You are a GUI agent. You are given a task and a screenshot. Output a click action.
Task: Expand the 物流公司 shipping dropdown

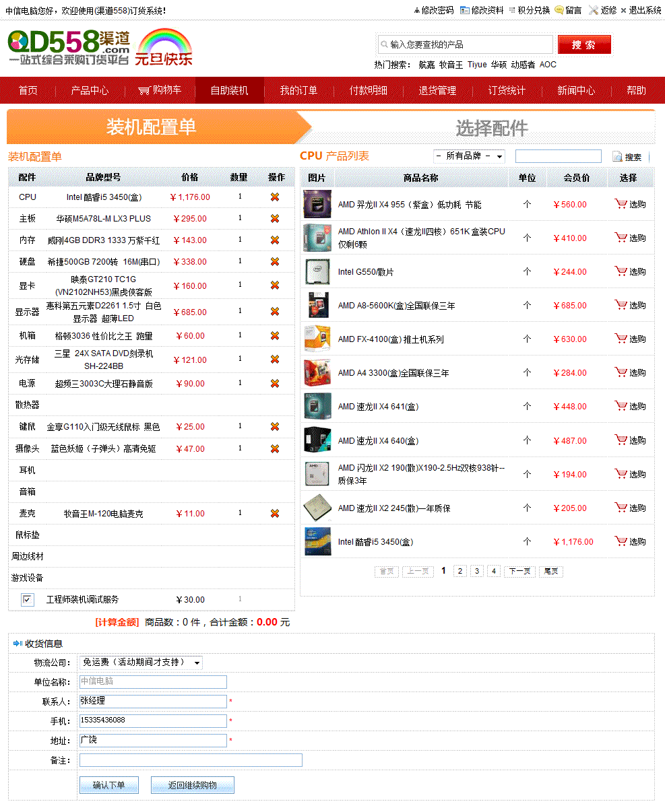click(141, 663)
